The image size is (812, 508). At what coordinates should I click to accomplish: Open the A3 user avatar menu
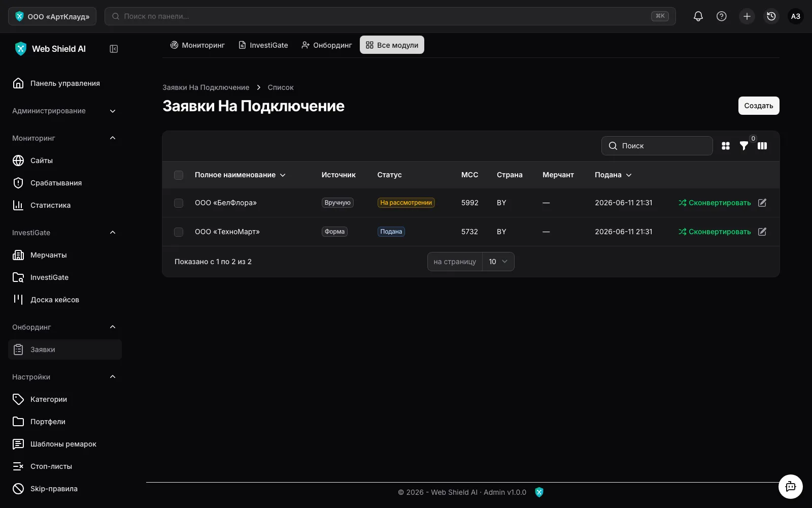click(x=796, y=16)
